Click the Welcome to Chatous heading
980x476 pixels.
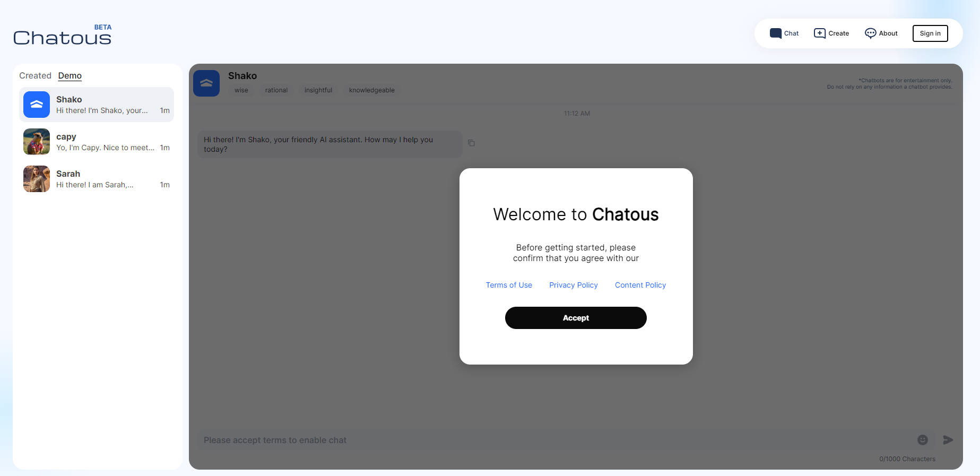tap(576, 214)
